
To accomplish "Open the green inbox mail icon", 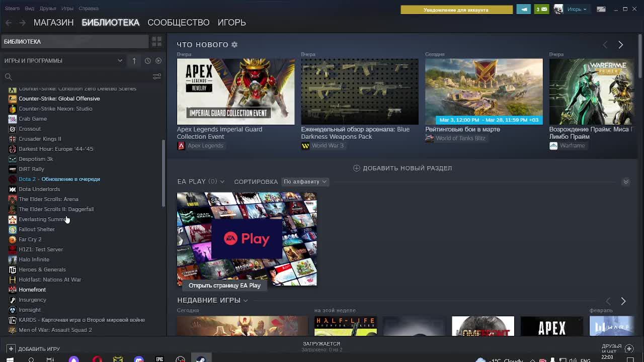I will (x=541, y=9).
